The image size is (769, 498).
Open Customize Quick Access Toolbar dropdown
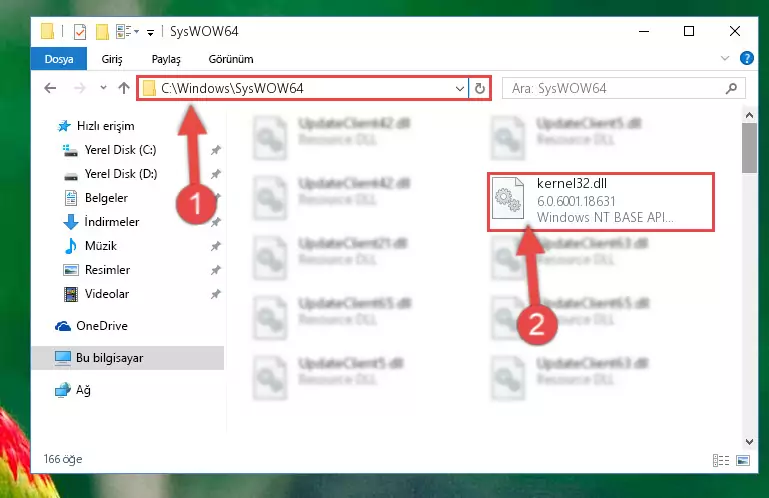(x=151, y=32)
